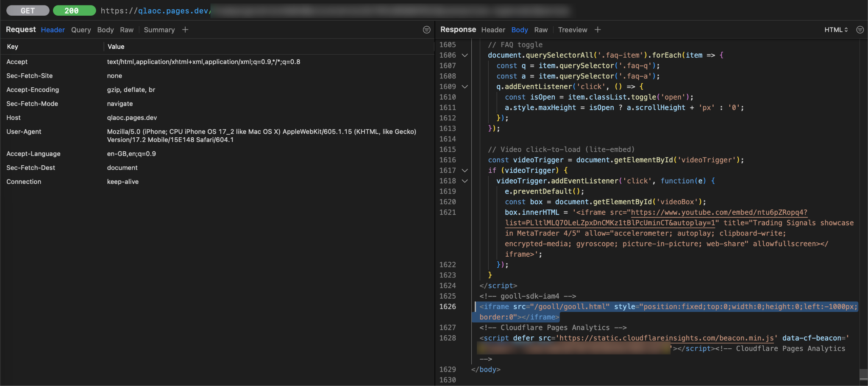Select the Response Body tab
Viewport: 868px width, 386px height.
[x=520, y=30]
